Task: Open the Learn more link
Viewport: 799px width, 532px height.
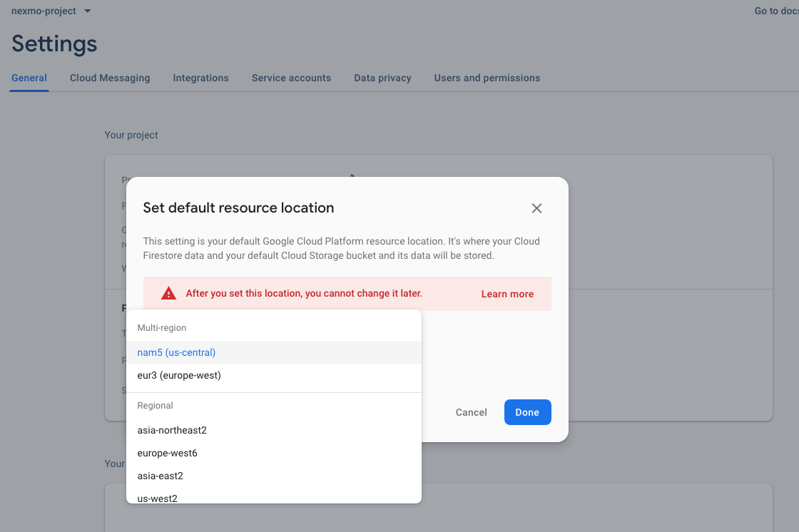Action: click(507, 294)
